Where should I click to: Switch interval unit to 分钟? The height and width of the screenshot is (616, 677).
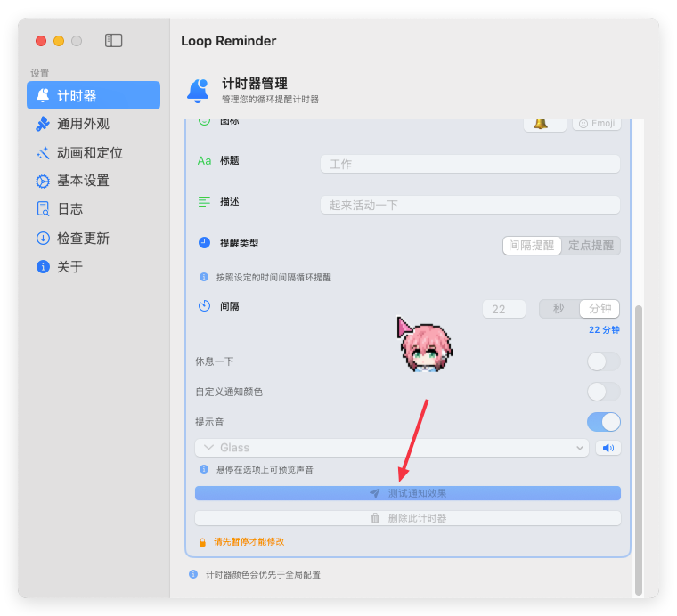click(x=600, y=308)
